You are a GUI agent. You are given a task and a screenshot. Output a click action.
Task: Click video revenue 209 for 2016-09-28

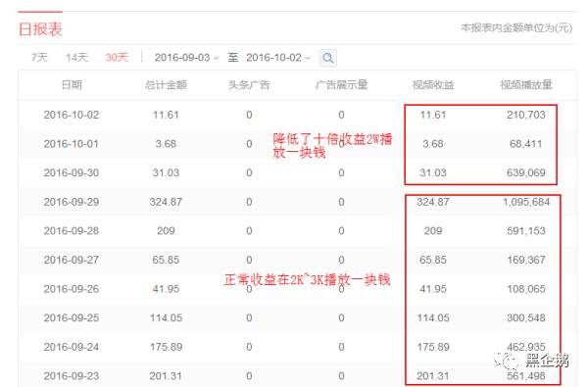tap(433, 230)
